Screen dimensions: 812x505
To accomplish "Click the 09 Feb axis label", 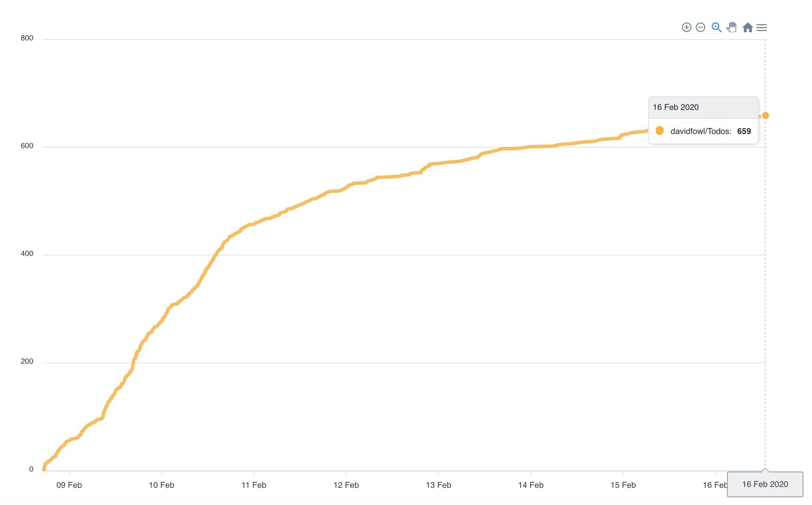I will pyautogui.click(x=69, y=485).
